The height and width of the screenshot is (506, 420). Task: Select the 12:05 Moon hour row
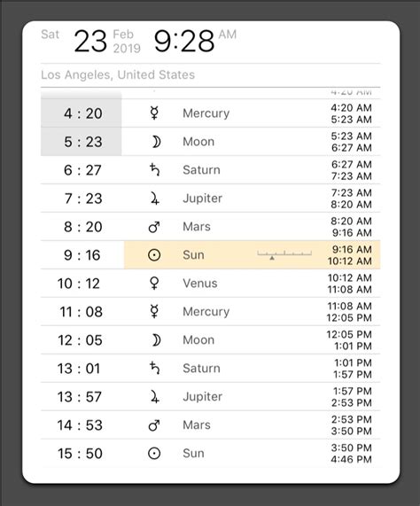pyautogui.click(x=210, y=340)
